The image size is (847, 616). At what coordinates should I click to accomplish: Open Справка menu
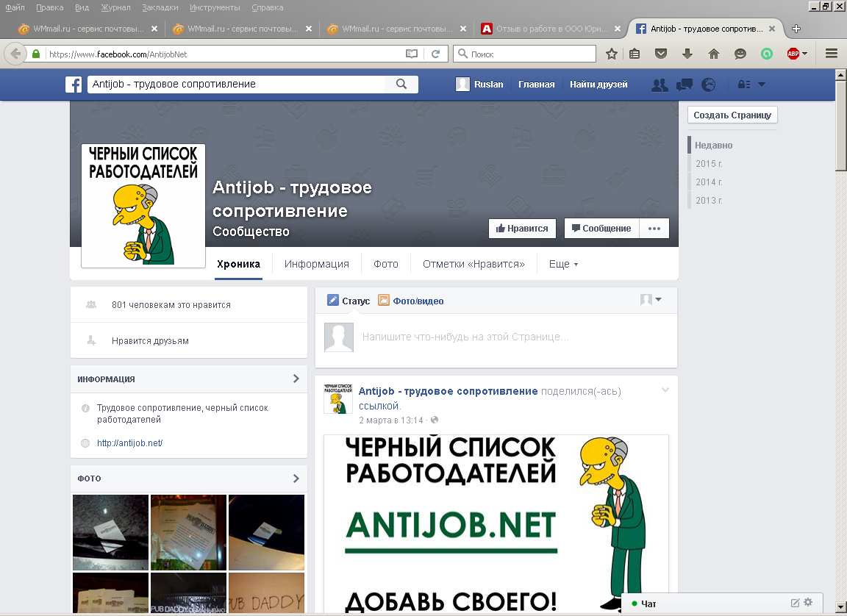[x=268, y=7]
